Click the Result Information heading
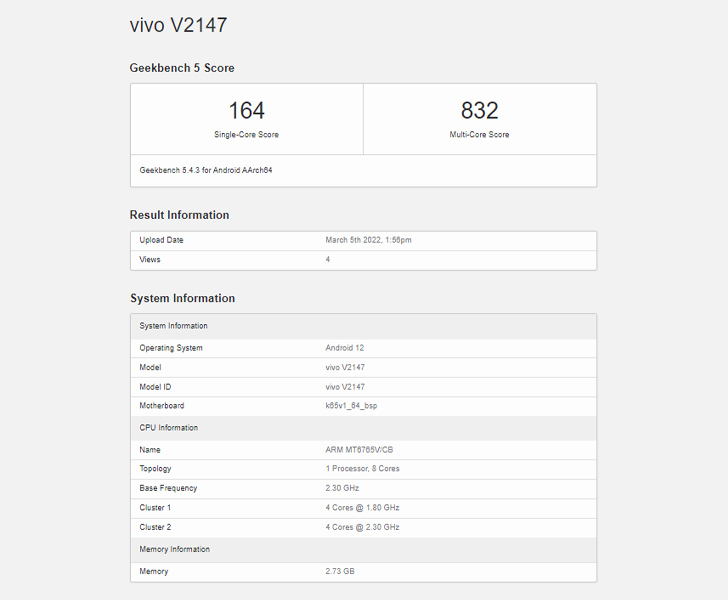 tap(179, 215)
